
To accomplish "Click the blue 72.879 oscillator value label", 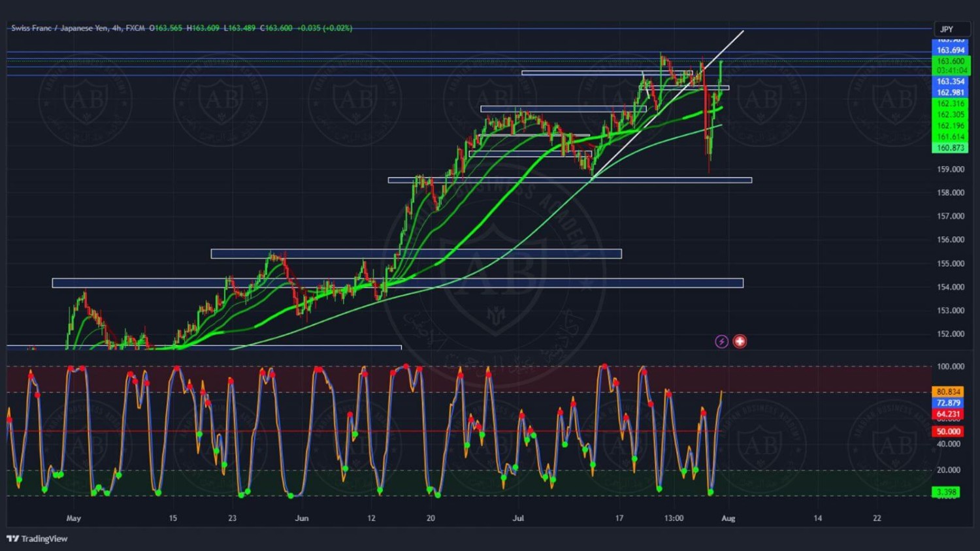I will [x=948, y=403].
